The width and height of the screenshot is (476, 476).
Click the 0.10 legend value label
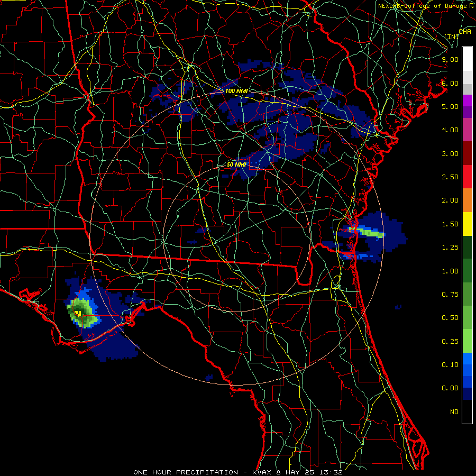tap(450, 365)
